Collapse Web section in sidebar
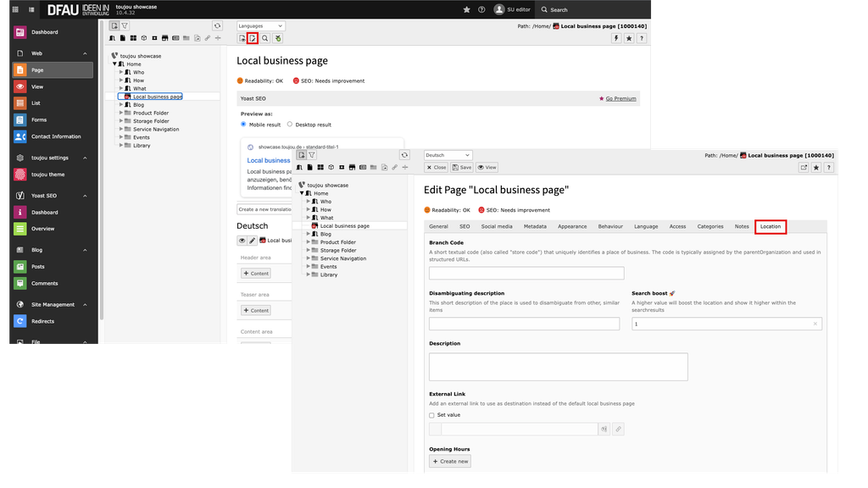This screenshot has height=488, width=868. (x=85, y=53)
